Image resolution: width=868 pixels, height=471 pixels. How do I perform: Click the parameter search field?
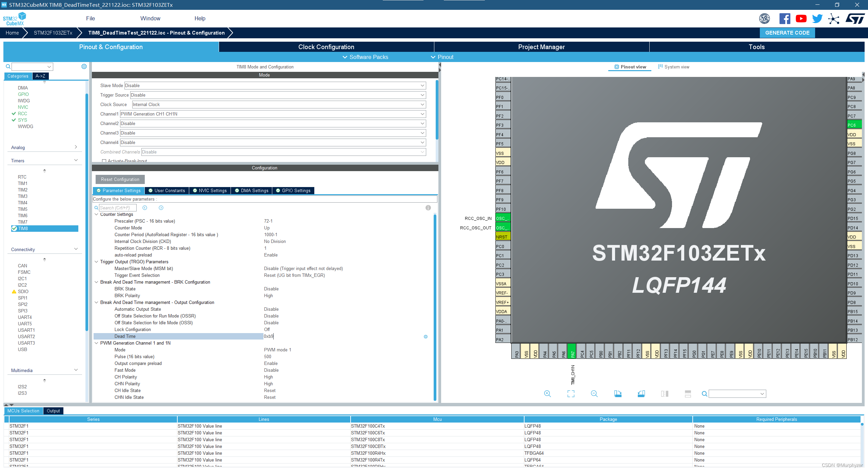click(117, 208)
